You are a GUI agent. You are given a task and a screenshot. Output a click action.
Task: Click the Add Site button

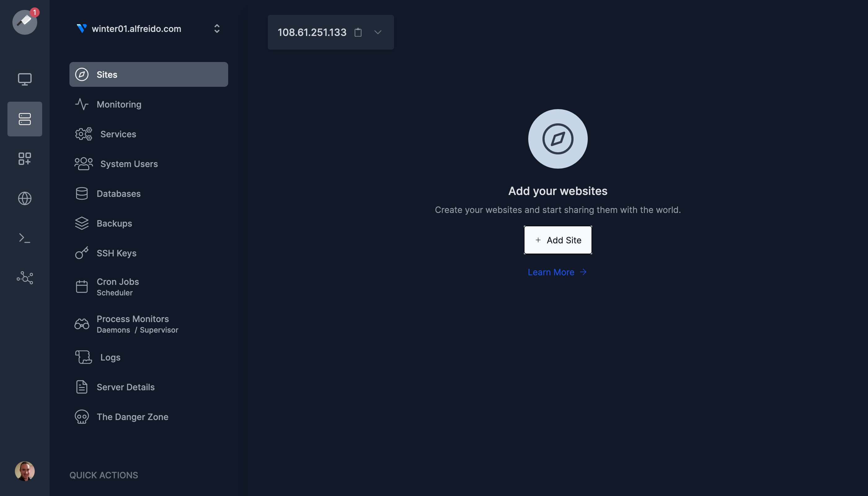[557, 240]
